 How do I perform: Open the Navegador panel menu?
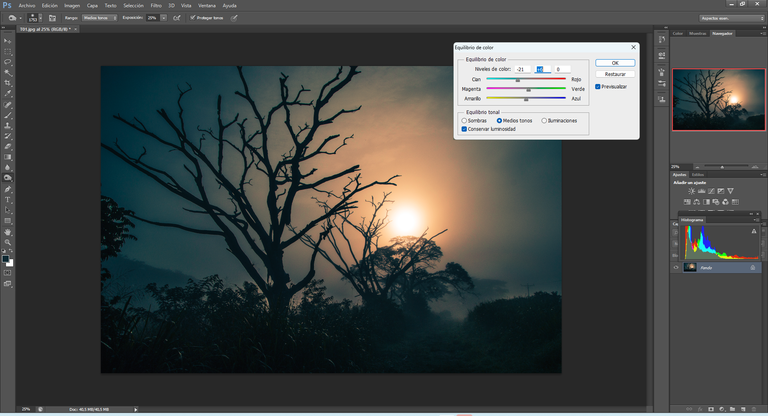click(x=762, y=33)
